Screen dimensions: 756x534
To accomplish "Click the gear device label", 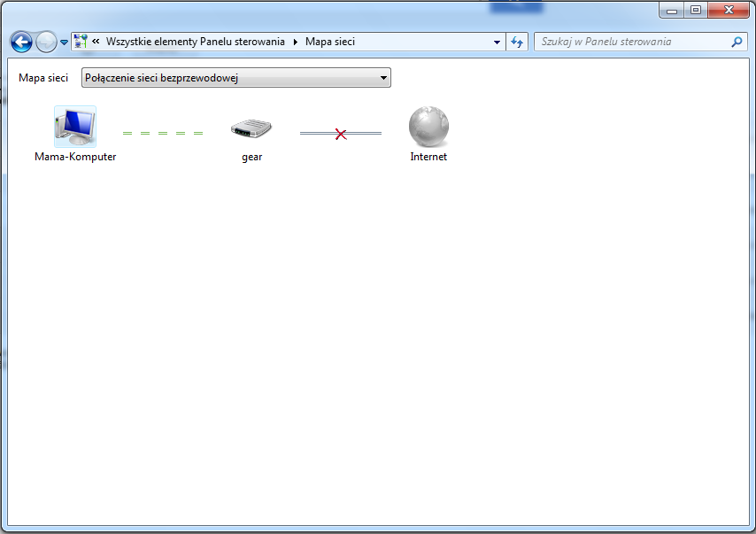I will pos(251,158).
